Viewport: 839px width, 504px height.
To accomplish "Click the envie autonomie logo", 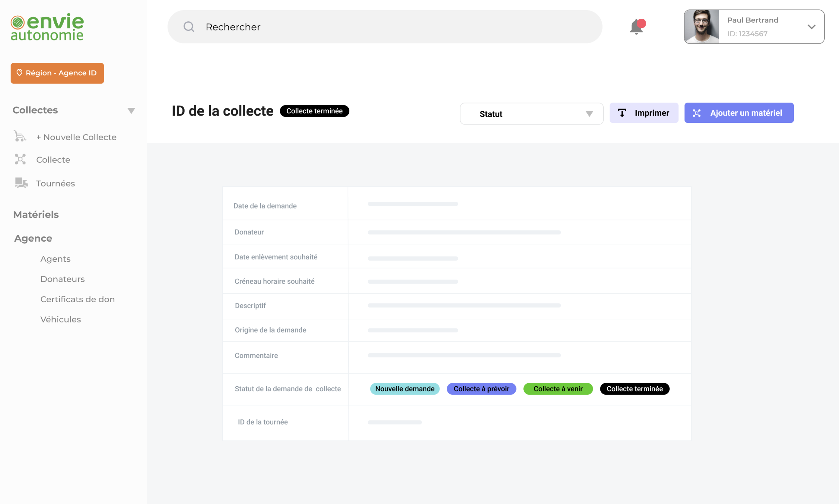I will point(47,27).
